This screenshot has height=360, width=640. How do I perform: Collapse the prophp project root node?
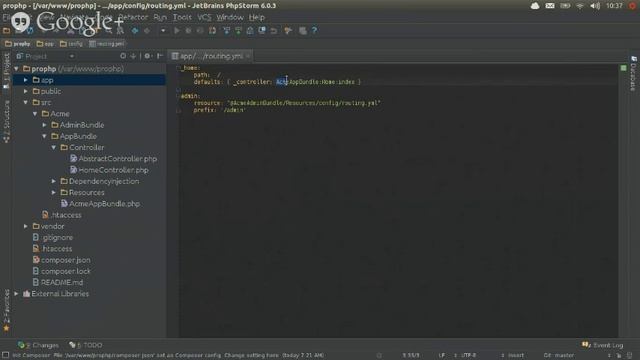tap(16, 69)
